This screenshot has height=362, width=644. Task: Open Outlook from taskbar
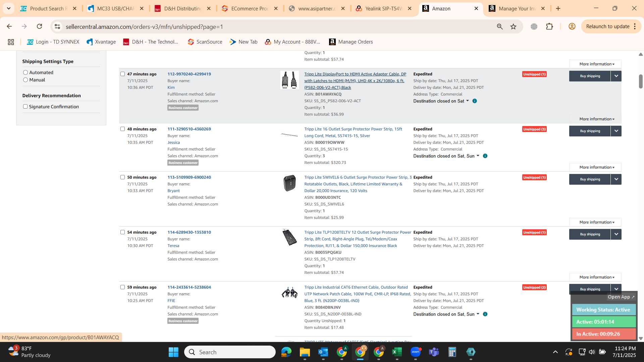click(x=323, y=352)
